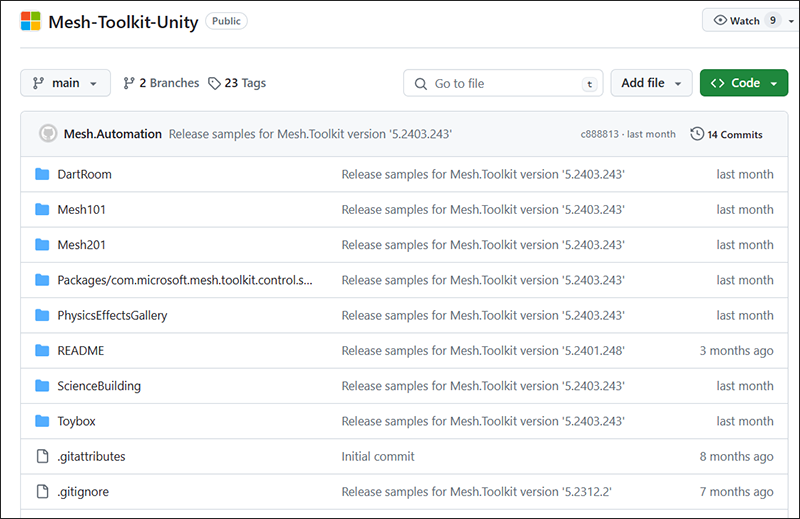Click the commits history clock icon

(x=697, y=134)
